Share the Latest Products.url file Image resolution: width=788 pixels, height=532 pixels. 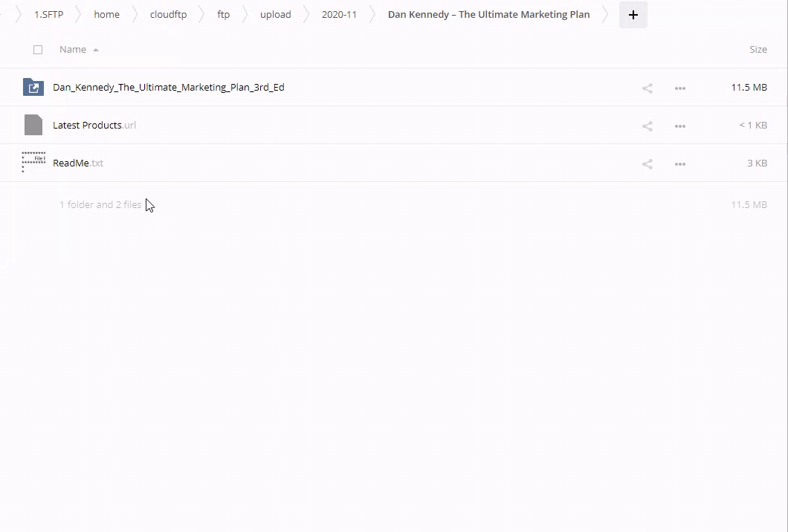coord(647,126)
